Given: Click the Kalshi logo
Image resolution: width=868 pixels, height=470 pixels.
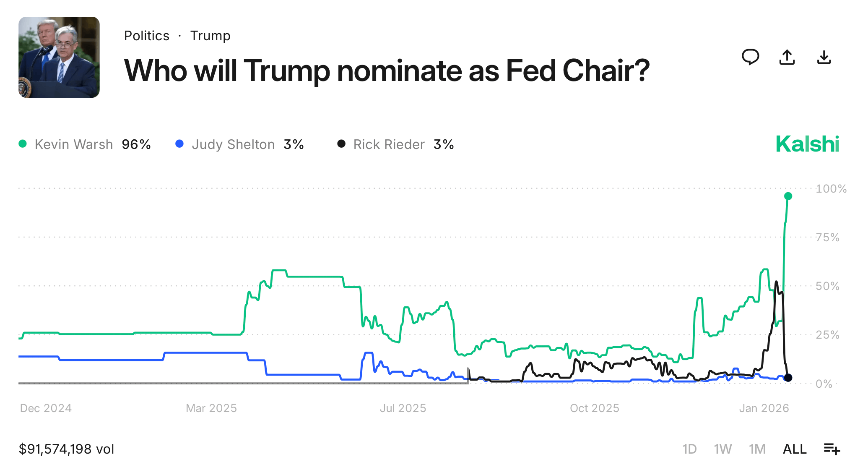Looking at the screenshot, I should click(x=807, y=144).
